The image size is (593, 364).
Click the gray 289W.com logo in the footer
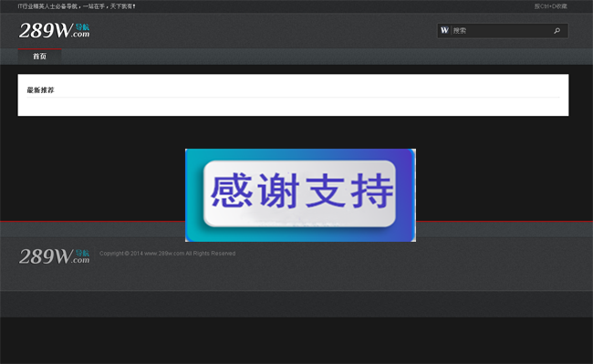54,256
